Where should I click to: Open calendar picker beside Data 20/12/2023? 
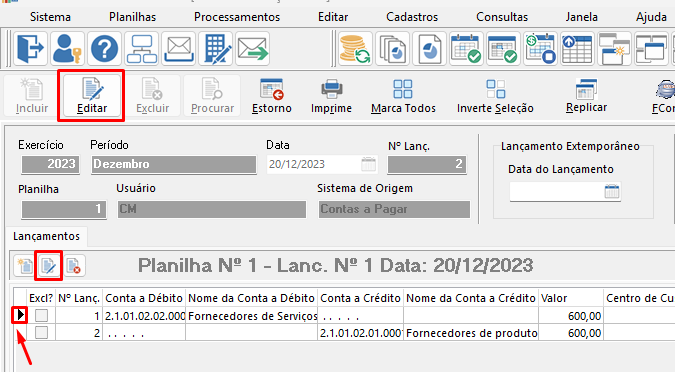coord(368,164)
